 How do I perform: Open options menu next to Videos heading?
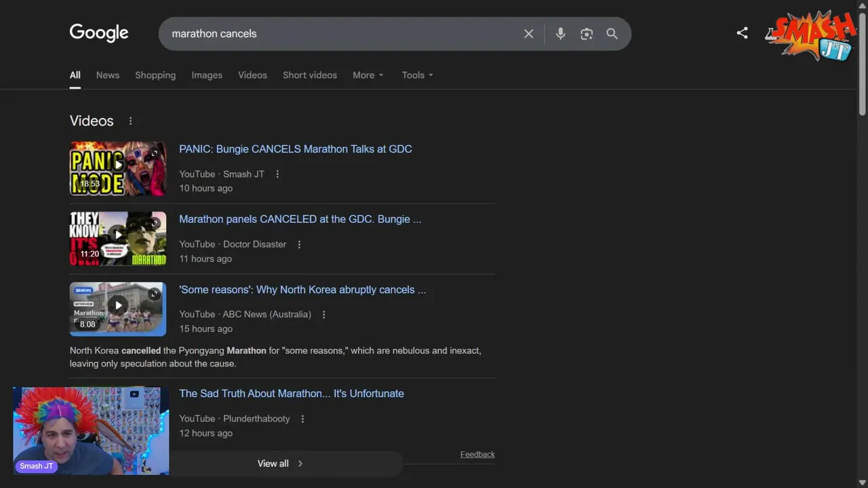(x=130, y=121)
